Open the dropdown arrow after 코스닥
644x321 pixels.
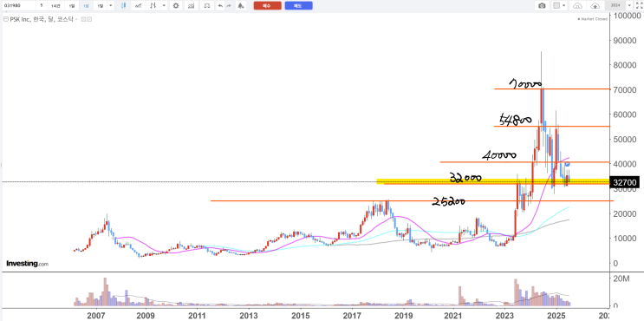(x=76, y=19)
